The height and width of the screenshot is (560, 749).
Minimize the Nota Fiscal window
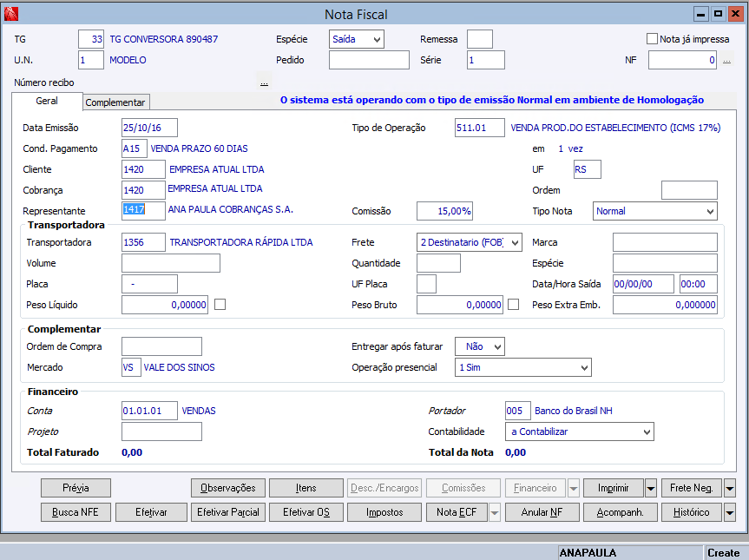(x=701, y=14)
